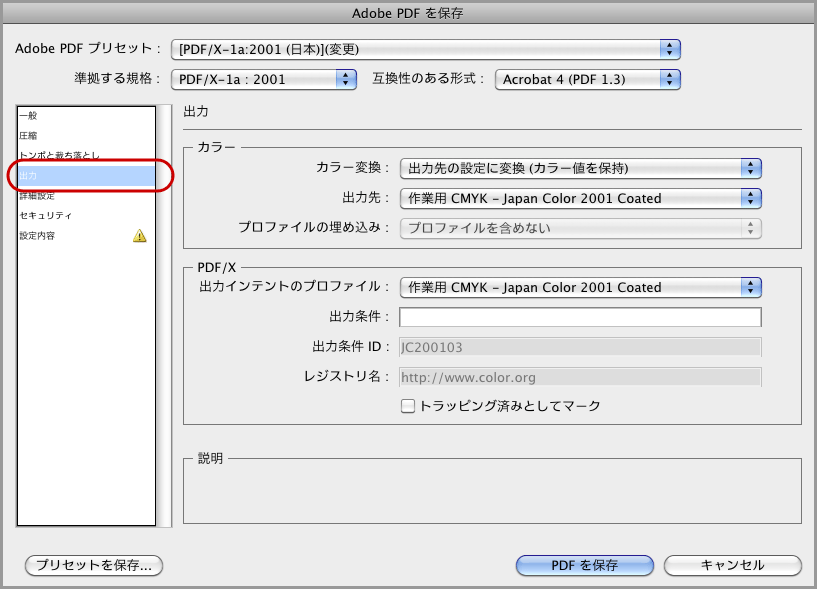Screen dimensions: 817x589
Task: Click the レジストリ名 field
Action: (x=580, y=377)
